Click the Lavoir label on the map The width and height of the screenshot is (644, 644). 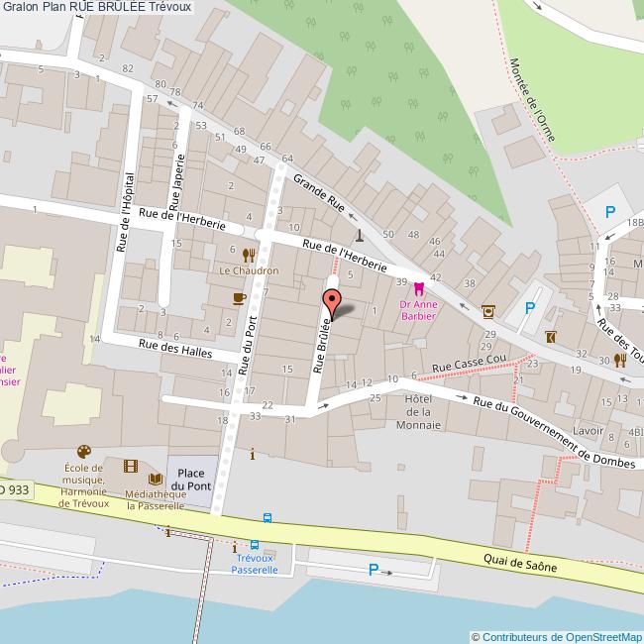tap(588, 430)
